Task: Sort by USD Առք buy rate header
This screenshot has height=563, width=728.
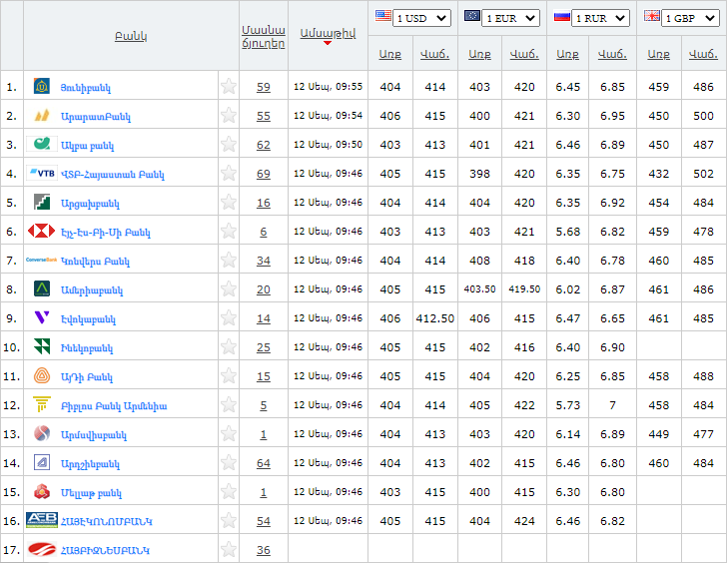Action: click(x=389, y=54)
